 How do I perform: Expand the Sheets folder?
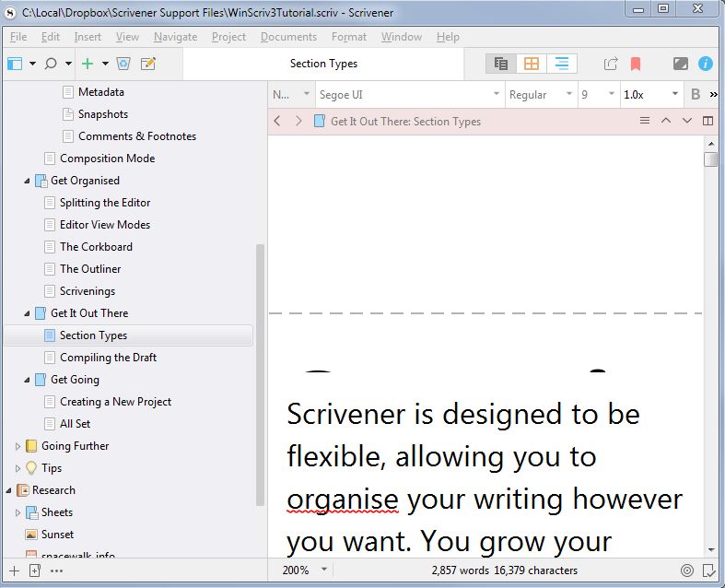(x=18, y=512)
